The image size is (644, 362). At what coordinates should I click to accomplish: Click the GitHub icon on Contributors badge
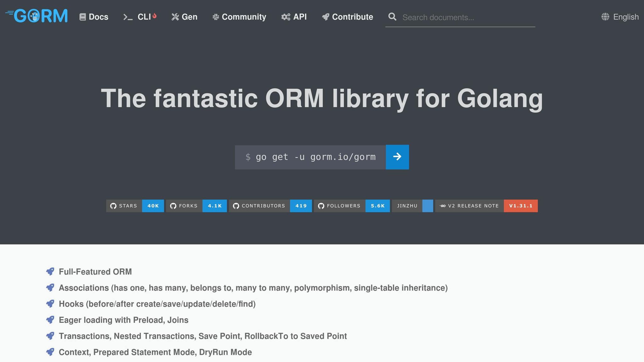pyautogui.click(x=236, y=206)
